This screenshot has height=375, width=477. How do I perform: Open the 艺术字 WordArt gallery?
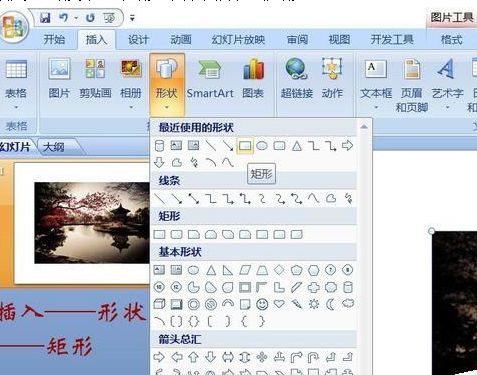[x=447, y=84]
